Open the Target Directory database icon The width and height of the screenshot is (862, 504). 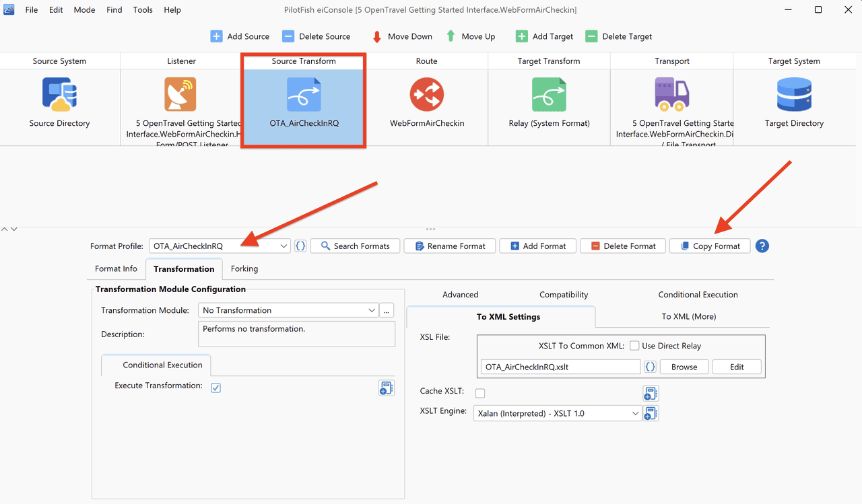tap(794, 94)
